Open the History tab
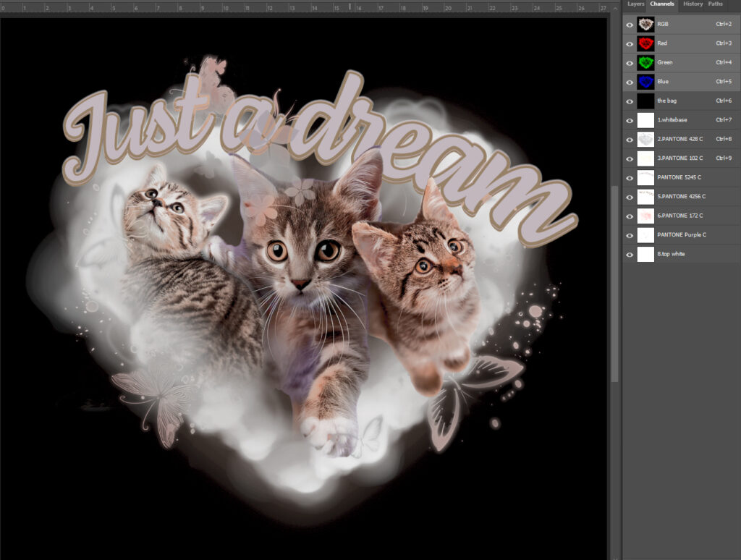 coord(692,4)
